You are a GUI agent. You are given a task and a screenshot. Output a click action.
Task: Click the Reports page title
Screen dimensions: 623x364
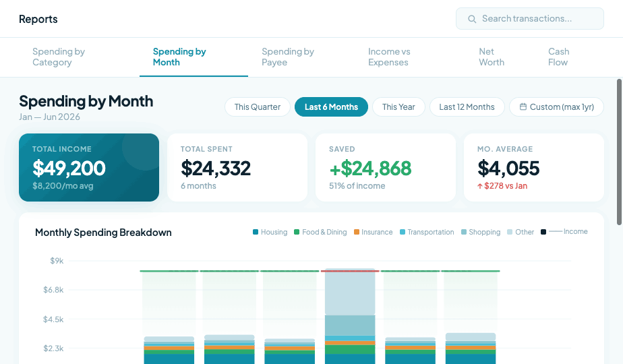click(38, 19)
